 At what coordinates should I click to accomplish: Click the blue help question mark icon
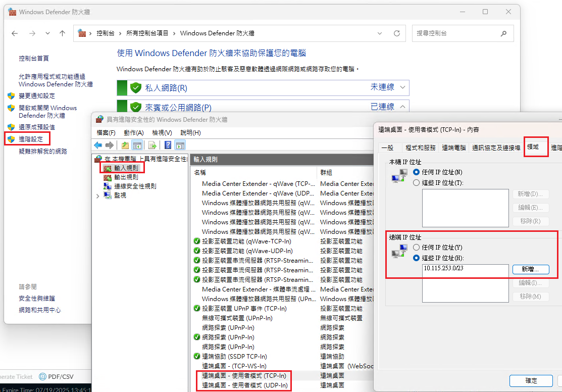pyautogui.click(x=168, y=145)
